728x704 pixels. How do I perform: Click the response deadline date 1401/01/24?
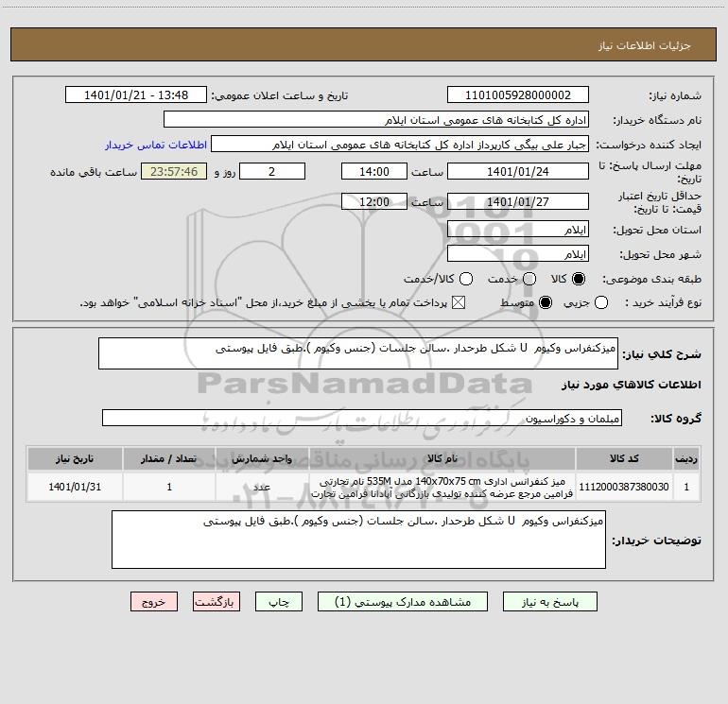tap(518, 171)
